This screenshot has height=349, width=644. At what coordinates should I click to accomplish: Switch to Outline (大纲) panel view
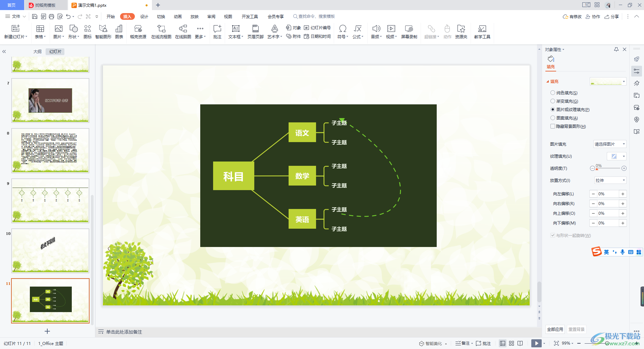(x=38, y=51)
